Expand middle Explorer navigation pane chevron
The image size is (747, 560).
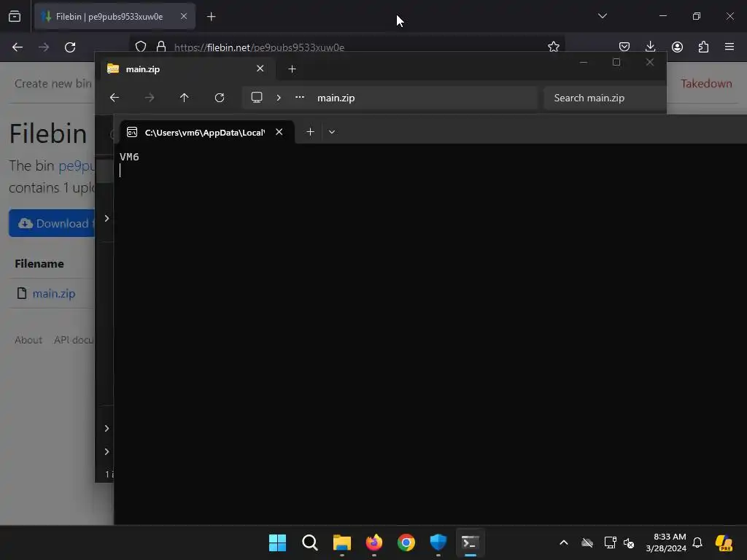click(x=107, y=428)
